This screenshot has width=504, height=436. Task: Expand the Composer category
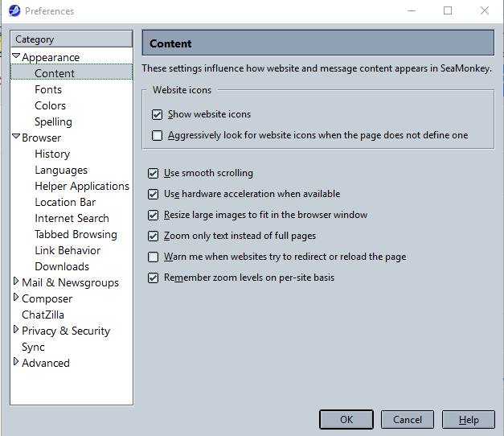(16, 298)
